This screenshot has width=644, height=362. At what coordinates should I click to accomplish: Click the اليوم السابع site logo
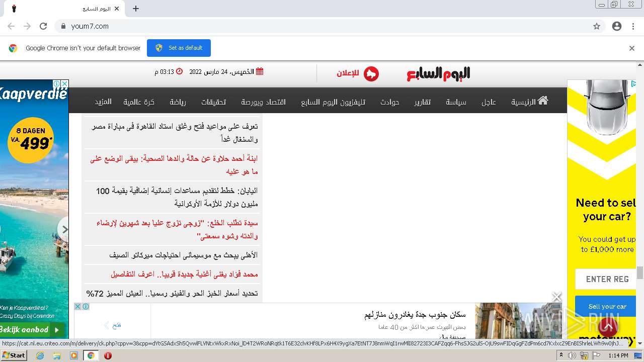438,74
